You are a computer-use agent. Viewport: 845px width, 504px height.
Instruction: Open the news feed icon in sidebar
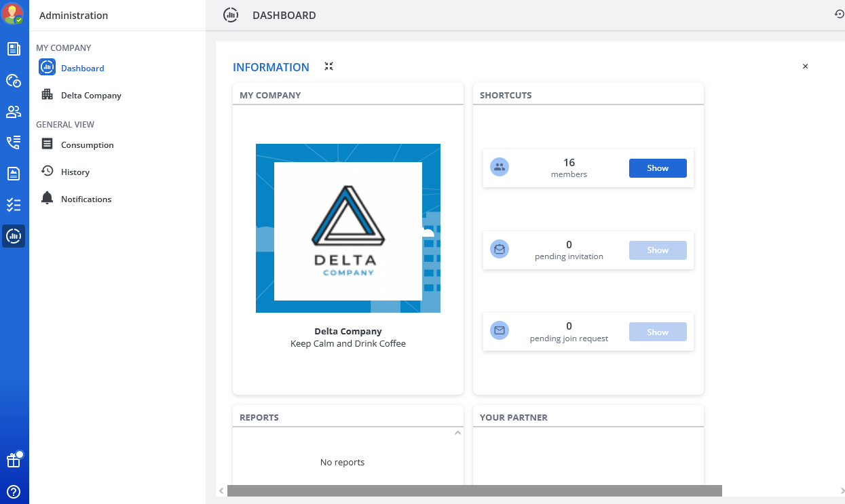[x=14, y=49]
